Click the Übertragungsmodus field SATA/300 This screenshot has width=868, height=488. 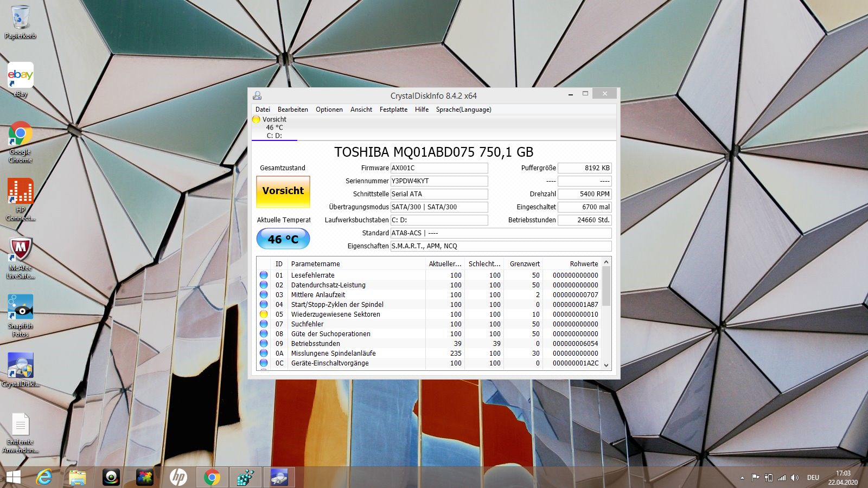(439, 207)
